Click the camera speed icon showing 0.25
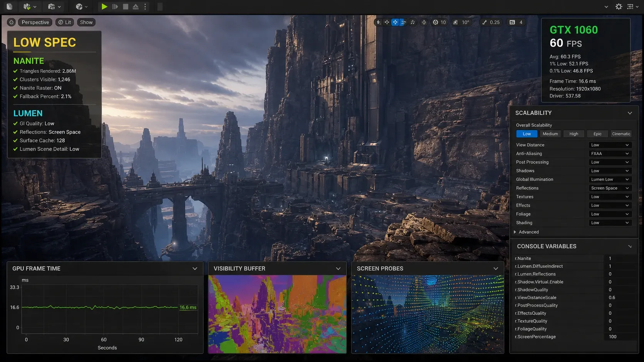The height and width of the screenshot is (362, 644). coord(485,22)
